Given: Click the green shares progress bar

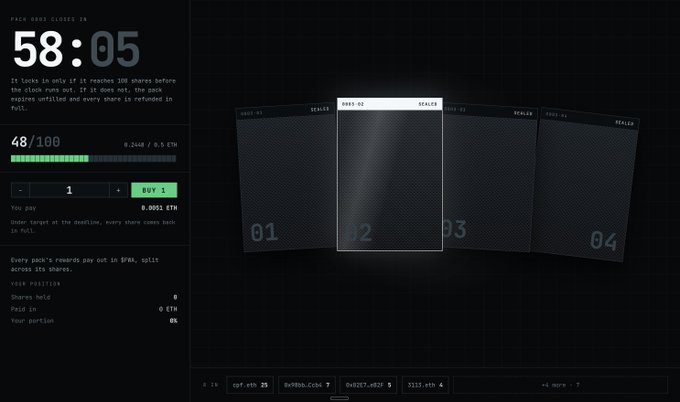Looking at the screenshot, I should pos(93,159).
